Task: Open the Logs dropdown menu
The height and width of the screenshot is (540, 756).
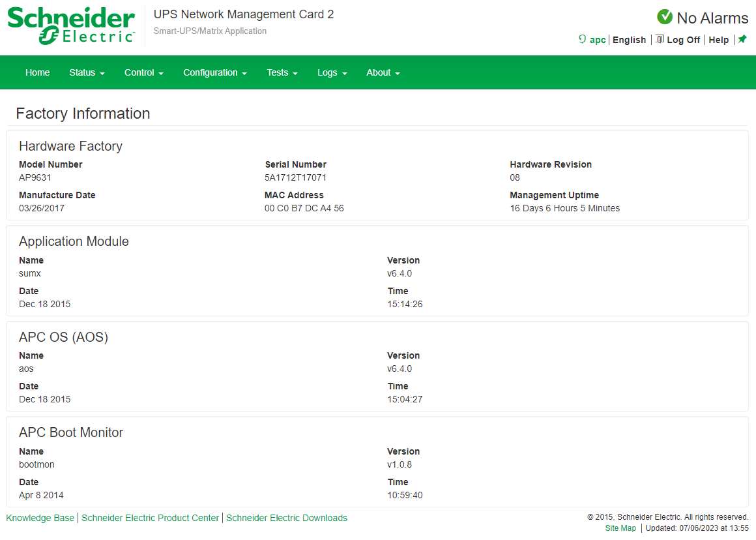Action: pos(332,72)
